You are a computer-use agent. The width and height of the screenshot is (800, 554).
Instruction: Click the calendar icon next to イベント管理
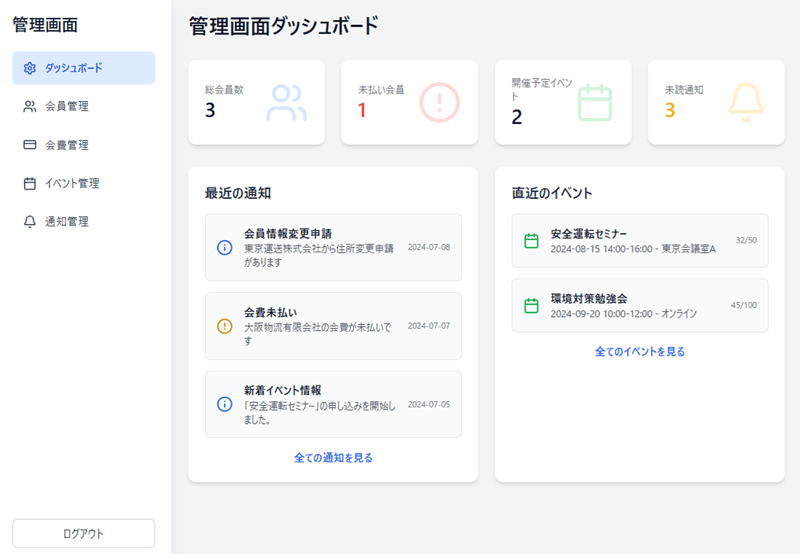click(30, 183)
